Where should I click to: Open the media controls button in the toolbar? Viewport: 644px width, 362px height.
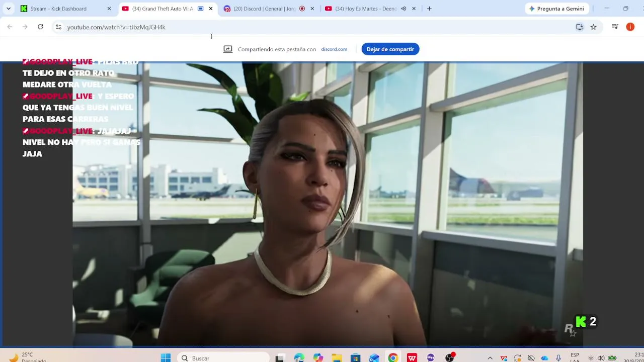[615, 27]
